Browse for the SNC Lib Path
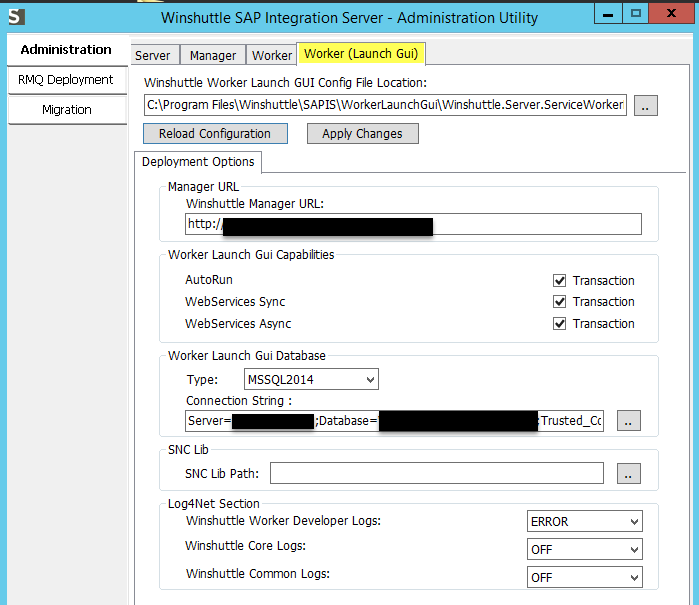Screen dimensions: 699x605 tap(629, 473)
